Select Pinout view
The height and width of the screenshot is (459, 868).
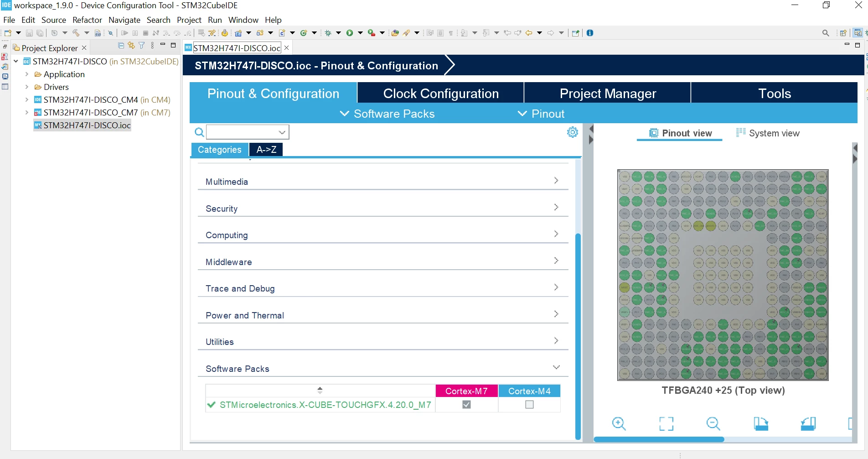(x=680, y=133)
